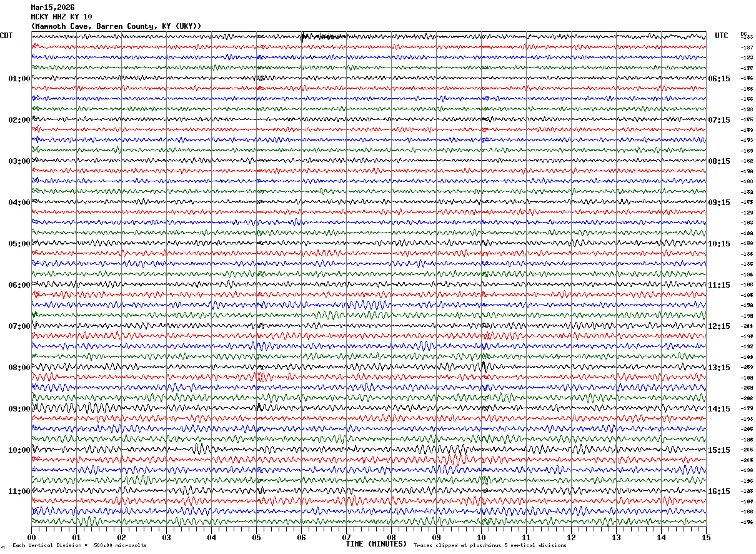Select the UTC timezone label
Screen dimensions: 756x554
pos(722,36)
